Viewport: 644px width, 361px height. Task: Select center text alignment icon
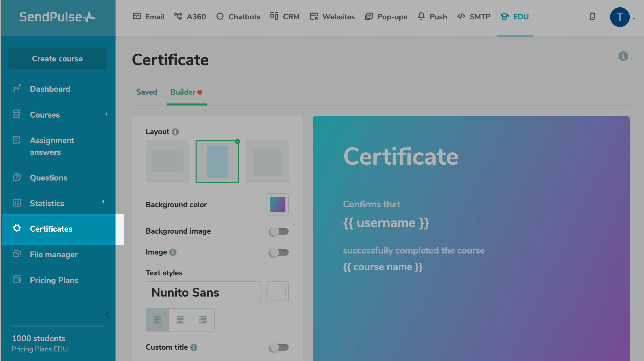click(x=180, y=320)
